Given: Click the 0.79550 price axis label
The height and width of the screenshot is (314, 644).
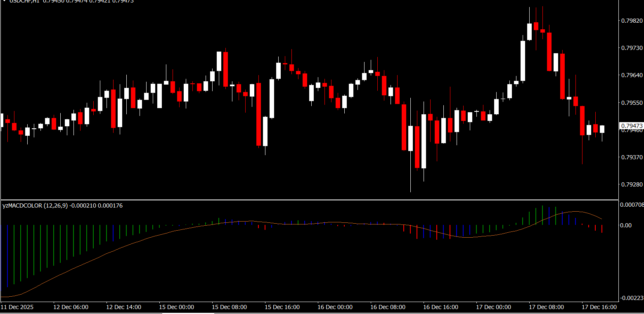Looking at the screenshot, I should [632, 102].
